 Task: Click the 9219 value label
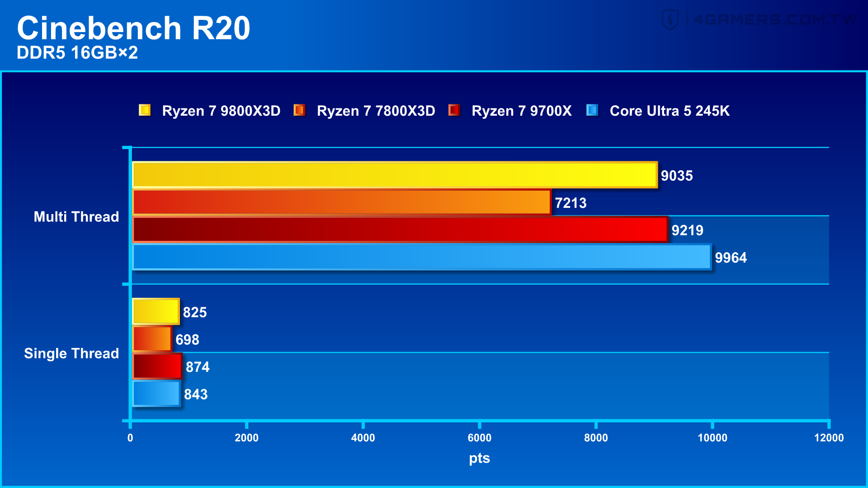coord(687,230)
